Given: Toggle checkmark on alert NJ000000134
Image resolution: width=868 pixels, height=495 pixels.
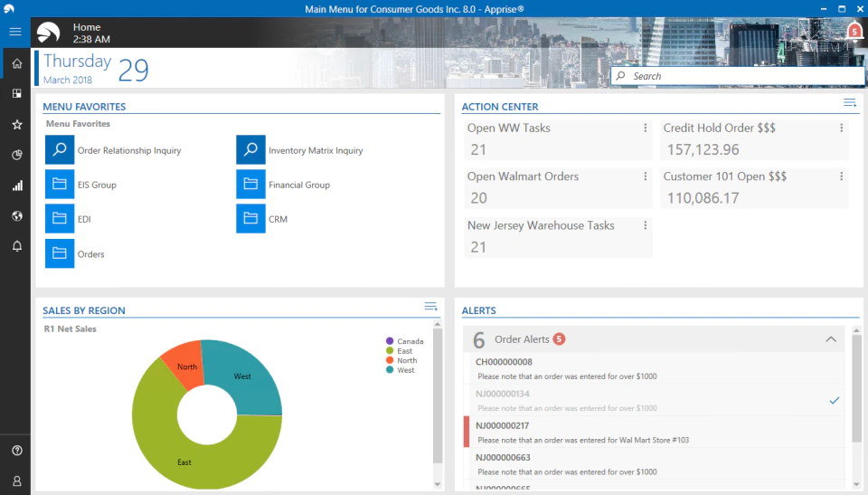Looking at the screenshot, I should [x=835, y=400].
